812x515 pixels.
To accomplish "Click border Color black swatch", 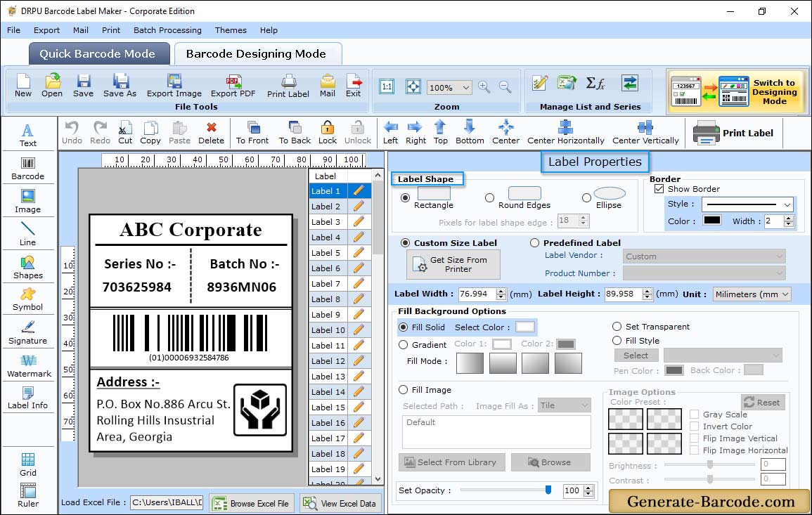I will [711, 221].
